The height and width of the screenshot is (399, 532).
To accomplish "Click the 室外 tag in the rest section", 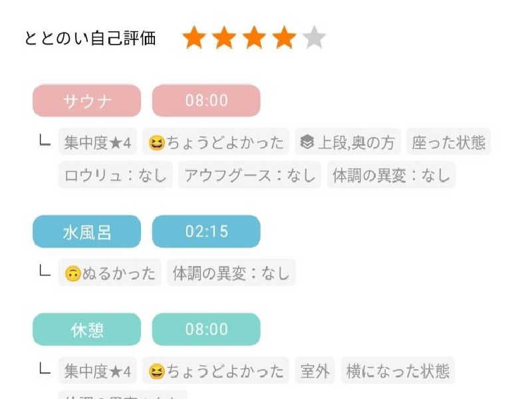I will click(315, 370).
